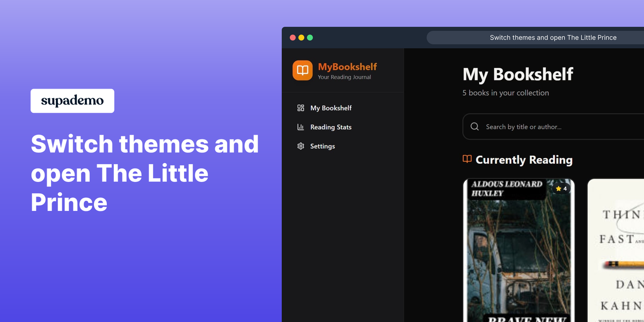Click the My Bookshelf page heading
Image resolution: width=644 pixels, height=322 pixels.
point(518,75)
